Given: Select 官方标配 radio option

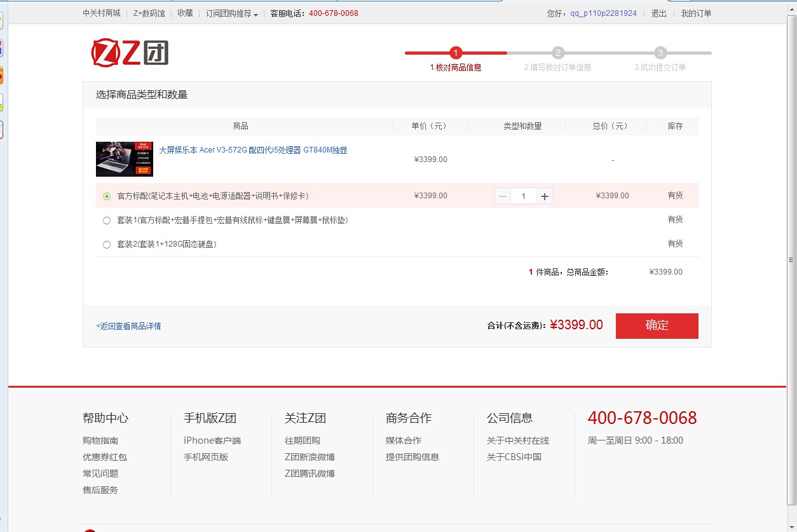Looking at the screenshot, I should point(107,196).
